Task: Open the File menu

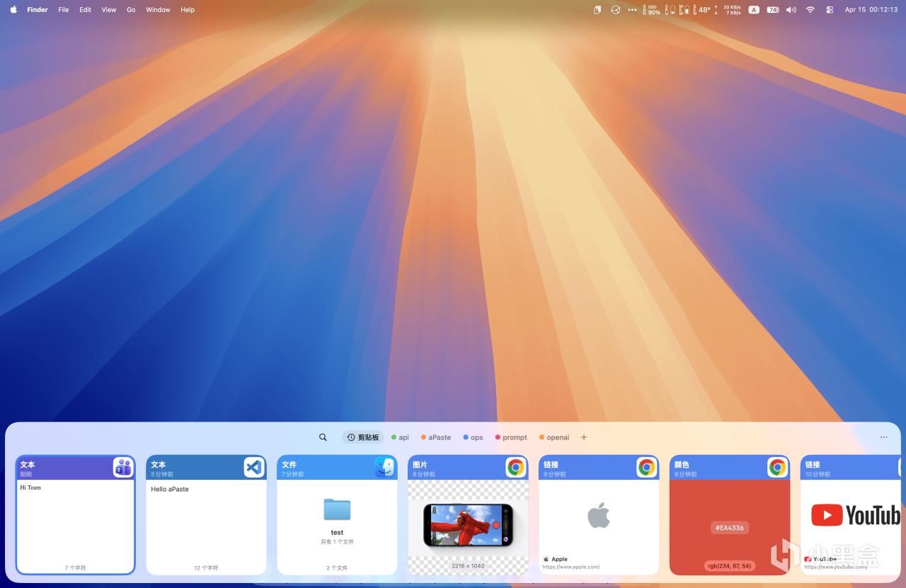Action: point(64,10)
